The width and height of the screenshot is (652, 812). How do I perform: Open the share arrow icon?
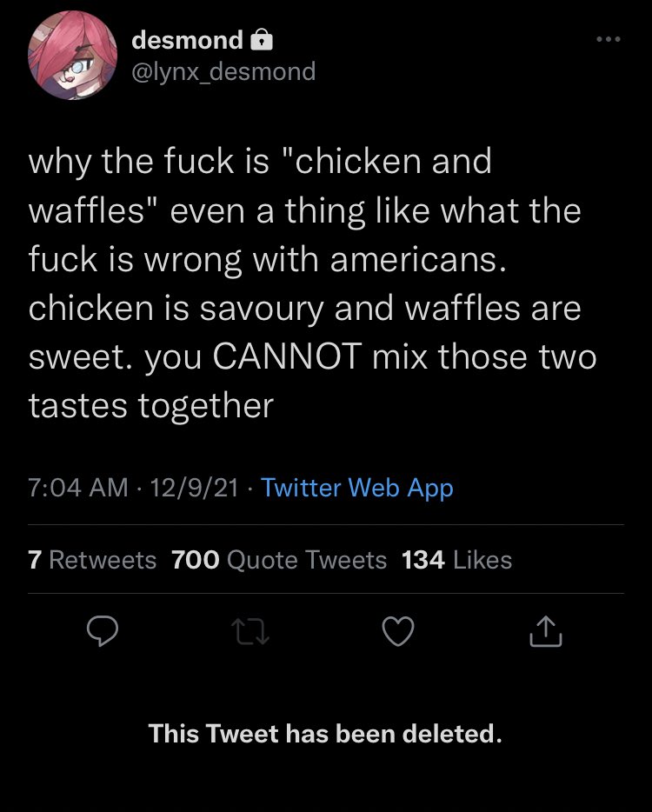pyautogui.click(x=546, y=631)
